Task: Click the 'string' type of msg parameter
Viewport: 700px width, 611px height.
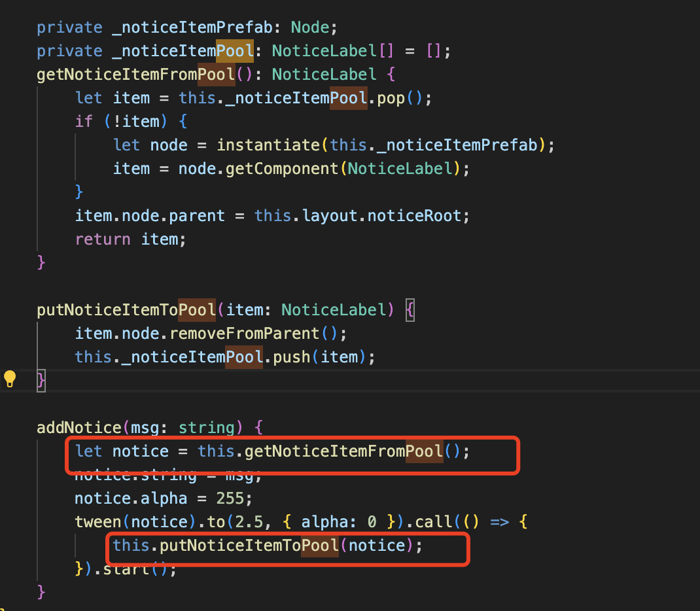Action: pyautogui.click(x=207, y=428)
